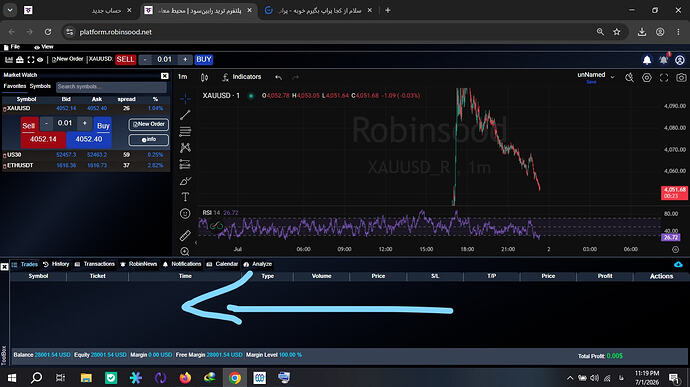Close the Market Watch panel

165,76
